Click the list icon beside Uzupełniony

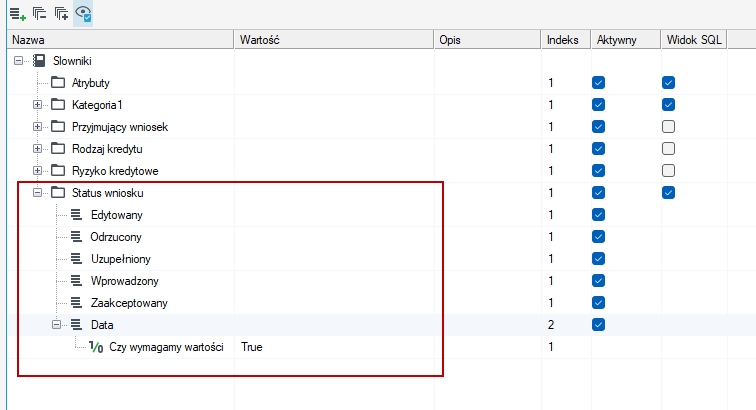click(77, 259)
